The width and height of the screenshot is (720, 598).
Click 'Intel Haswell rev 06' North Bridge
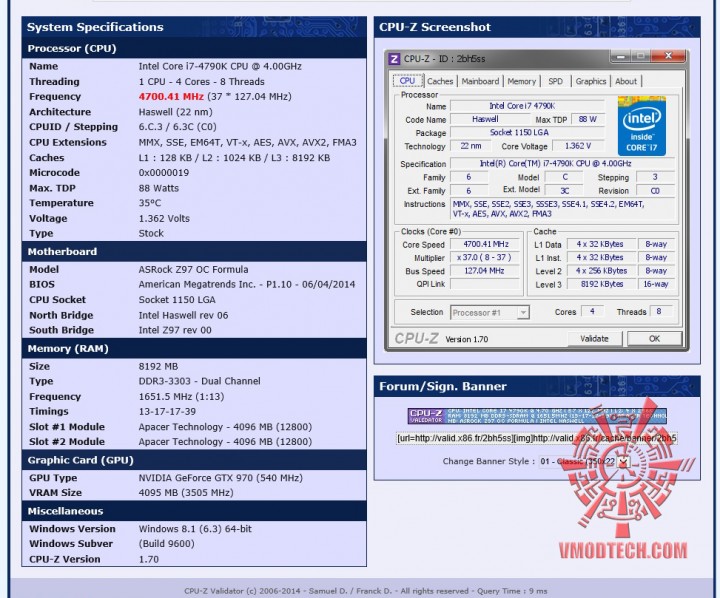click(183, 316)
